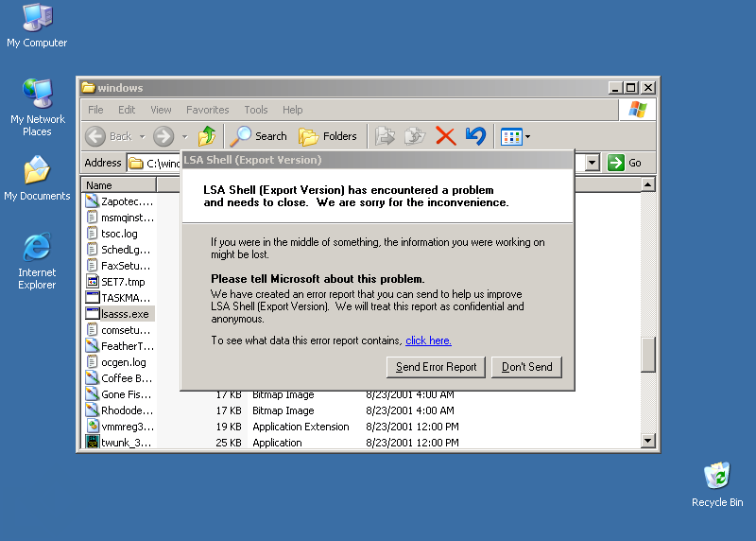Select the TASKMA application file
Screen dimensions: 756x541
(x=119, y=298)
